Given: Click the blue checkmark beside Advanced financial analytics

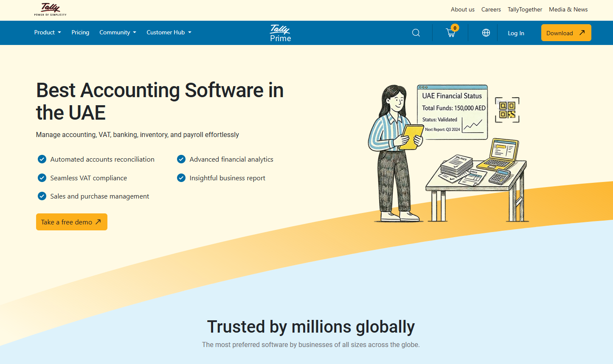Looking at the screenshot, I should coord(181,159).
